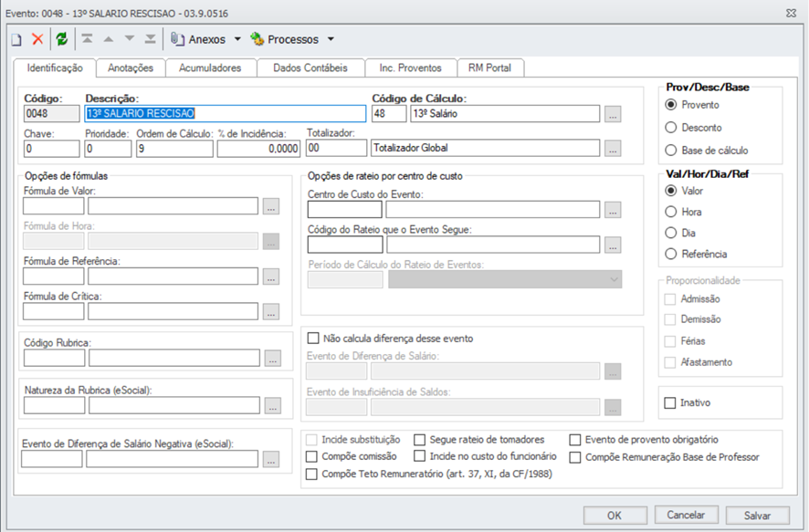The width and height of the screenshot is (809, 532).
Task: Click the Chave input field
Action: pyautogui.click(x=52, y=149)
